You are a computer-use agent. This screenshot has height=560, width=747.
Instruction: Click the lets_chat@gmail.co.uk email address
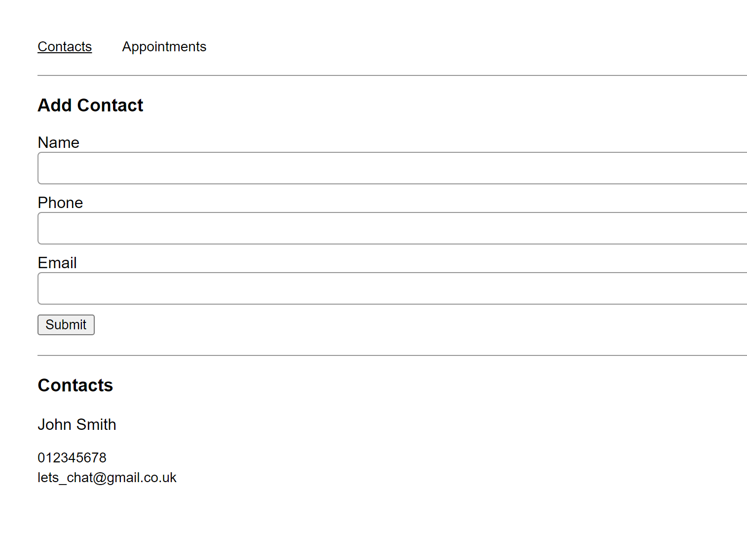point(107,478)
